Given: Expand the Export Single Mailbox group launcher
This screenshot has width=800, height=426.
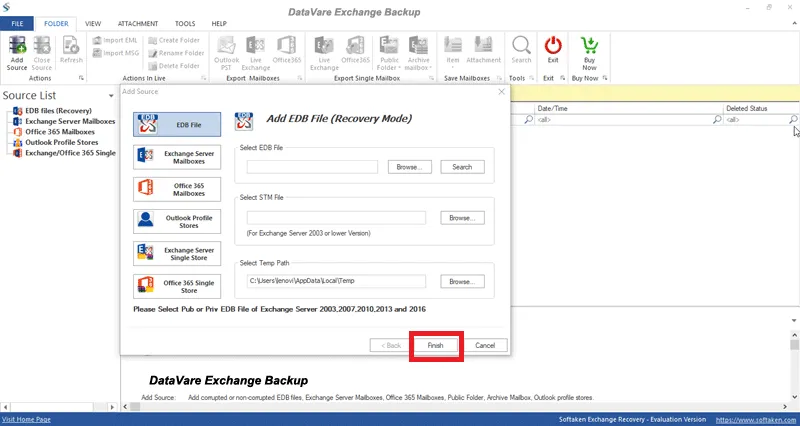Looking at the screenshot, I should [432, 78].
